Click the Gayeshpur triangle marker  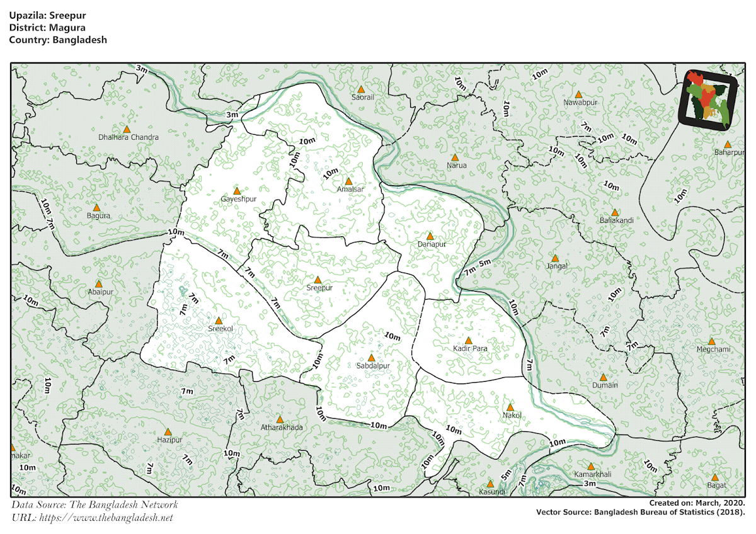tap(238, 191)
